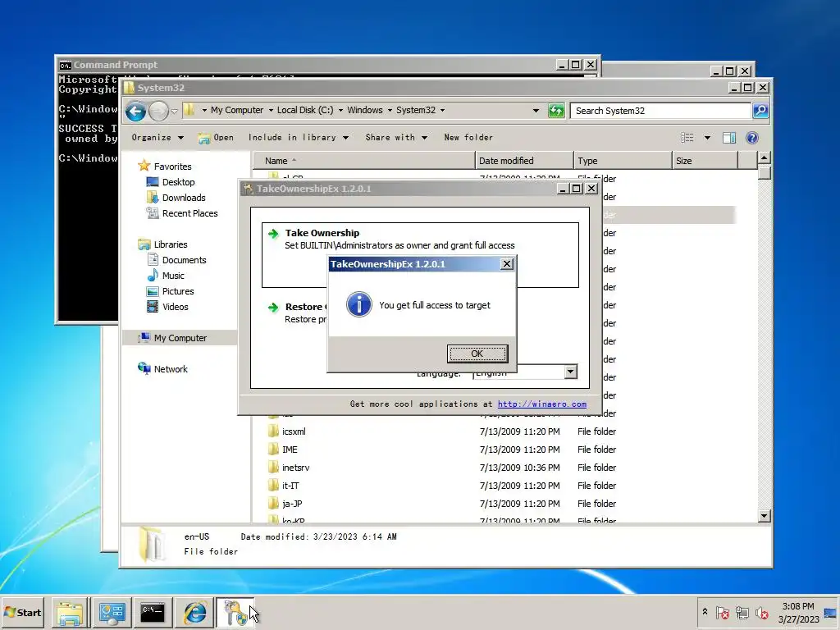Select the IME folder row
This screenshot has height=630, width=840.
pyautogui.click(x=290, y=450)
